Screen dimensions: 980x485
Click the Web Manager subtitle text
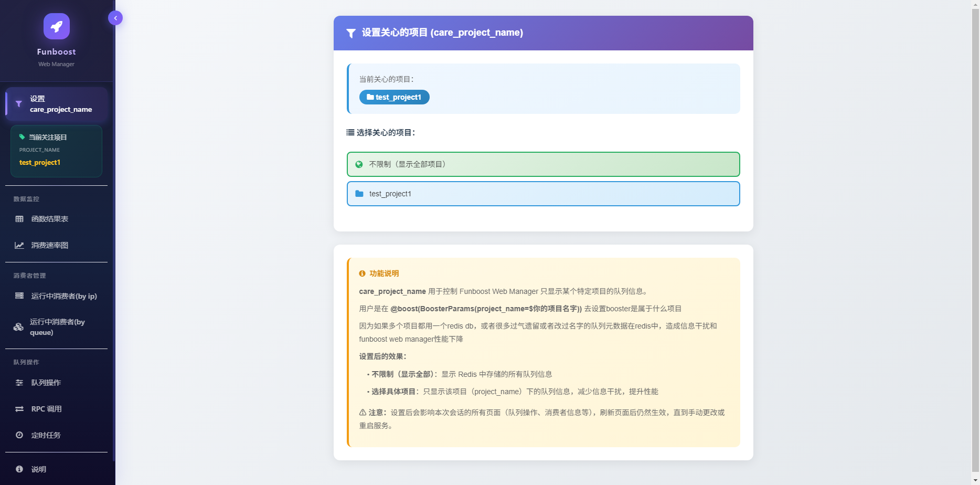pos(56,64)
